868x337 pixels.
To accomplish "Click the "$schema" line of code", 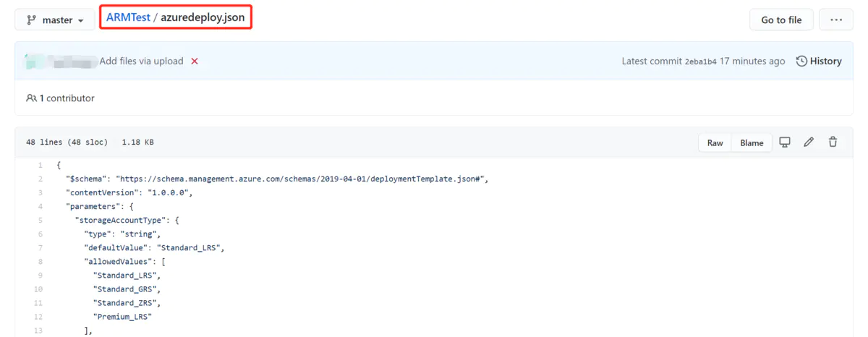I will coord(278,179).
